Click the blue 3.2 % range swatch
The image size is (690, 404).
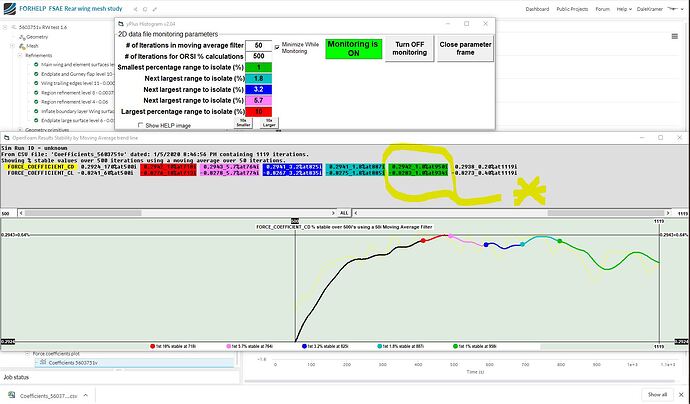tap(258, 89)
